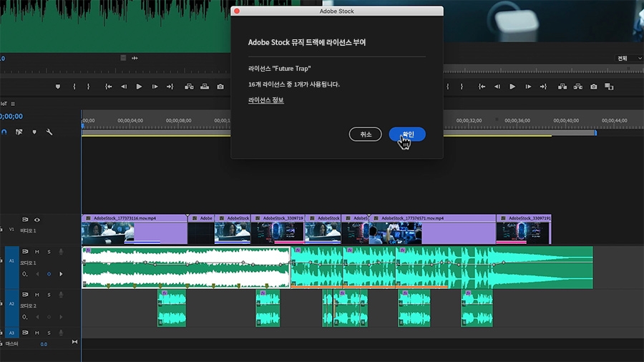
Task: Select the A1 track target button
Action: pyautogui.click(x=11, y=267)
